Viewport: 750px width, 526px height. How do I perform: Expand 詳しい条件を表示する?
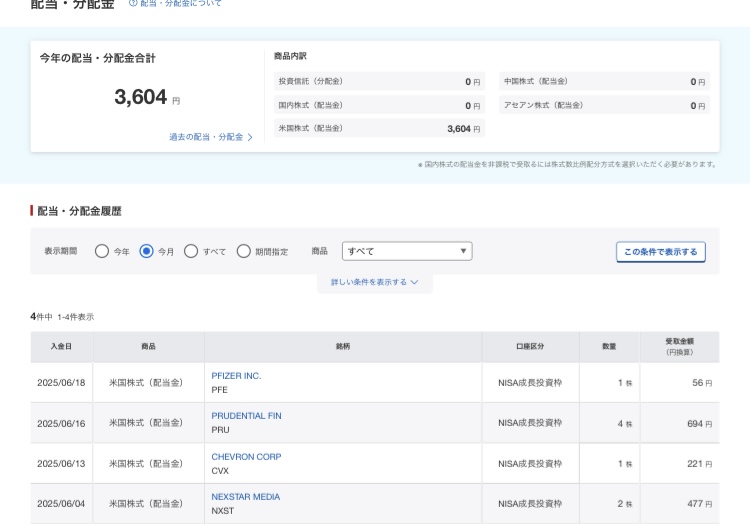click(375, 282)
